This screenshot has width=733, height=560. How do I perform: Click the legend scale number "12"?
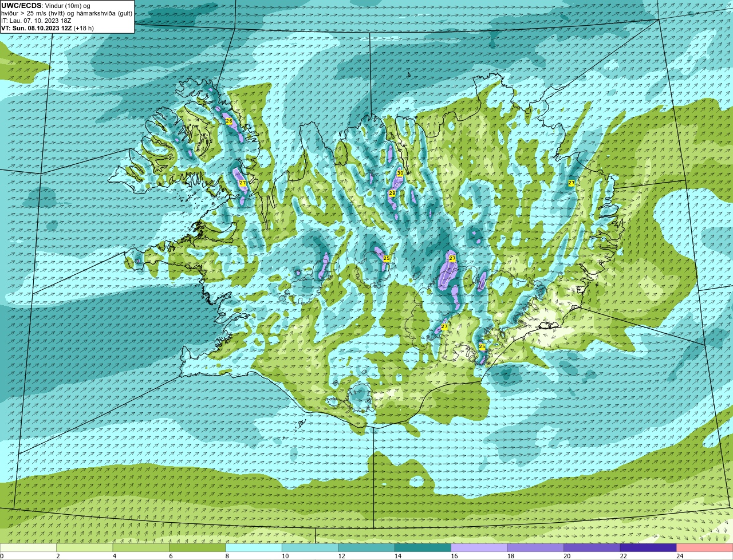click(341, 556)
